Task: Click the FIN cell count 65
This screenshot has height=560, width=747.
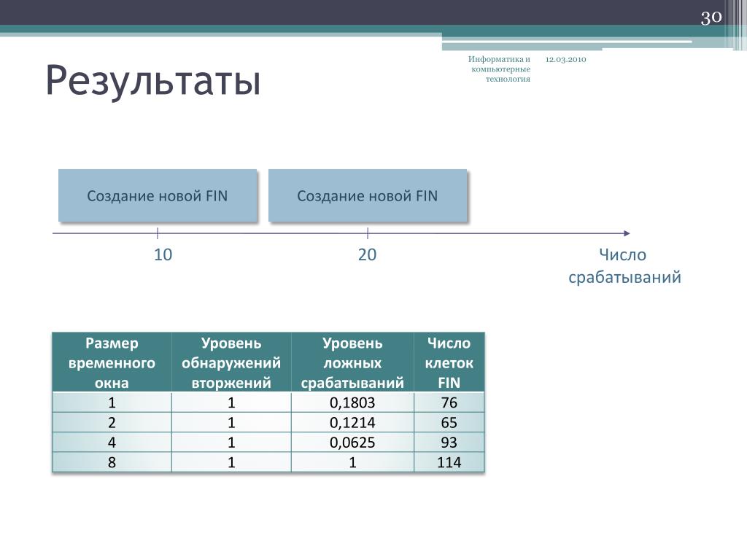Action: pyautogui.click(x=449, y=422)
